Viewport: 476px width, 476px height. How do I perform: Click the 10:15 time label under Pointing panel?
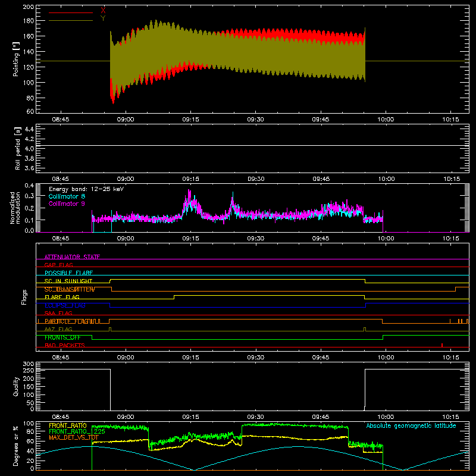click(451, 120)
